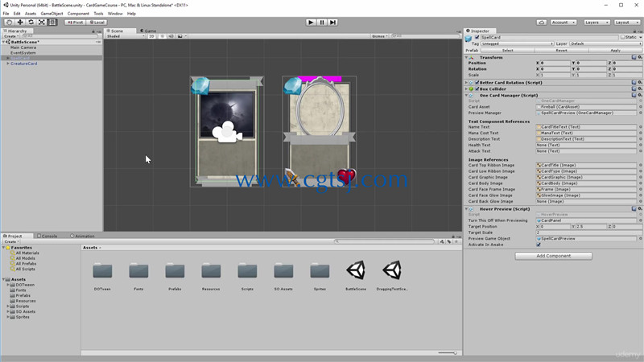Pick object for Card Asset field
This screenshot has width=644, height=362.
(x=640, y=107)
